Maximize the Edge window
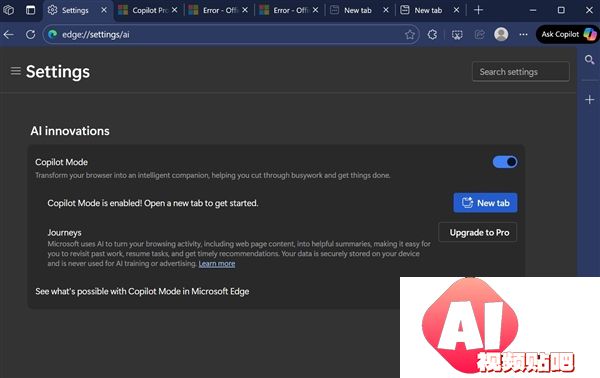 click(x=561, y=10)
